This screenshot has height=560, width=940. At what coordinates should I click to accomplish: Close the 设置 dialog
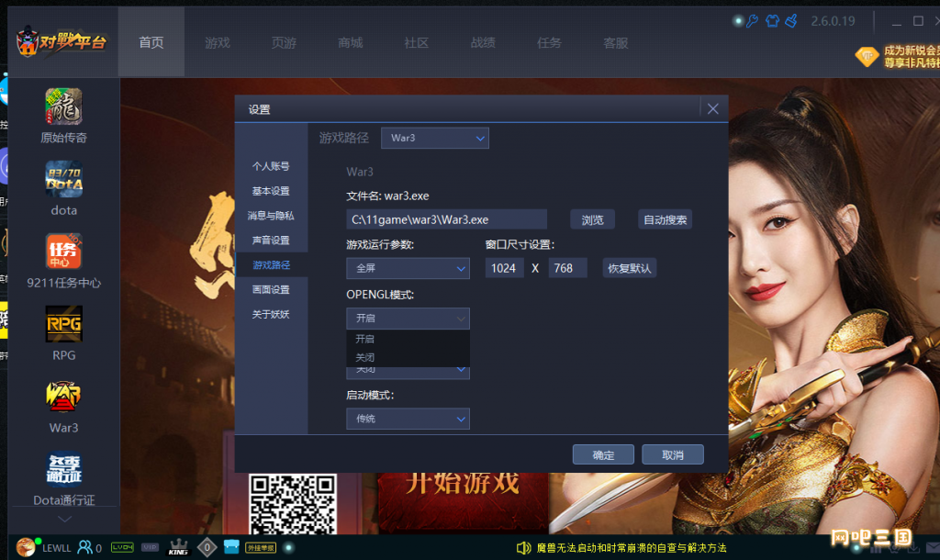712,108
